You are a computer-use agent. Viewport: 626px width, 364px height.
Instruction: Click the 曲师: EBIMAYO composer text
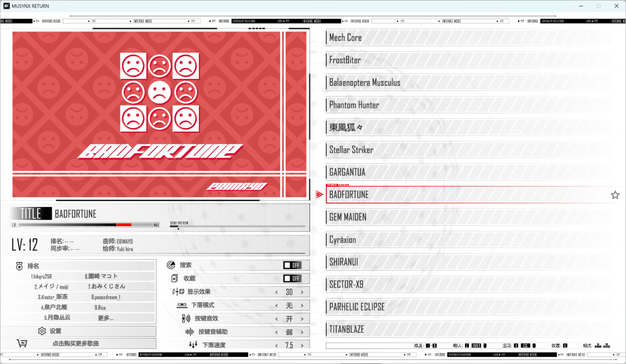click(x=118, y=242)
